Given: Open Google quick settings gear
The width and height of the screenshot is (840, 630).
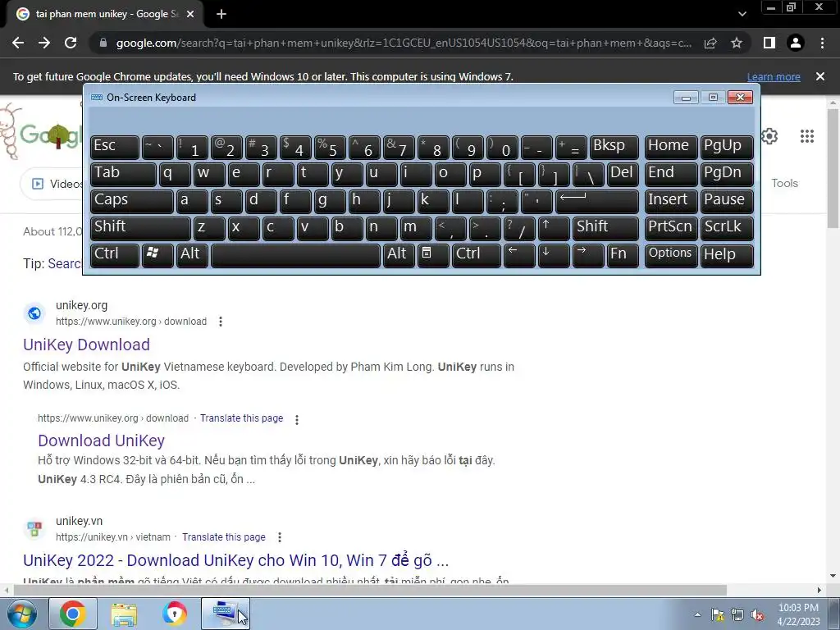Looking at the screenshot, I should [x=769, y=136].
